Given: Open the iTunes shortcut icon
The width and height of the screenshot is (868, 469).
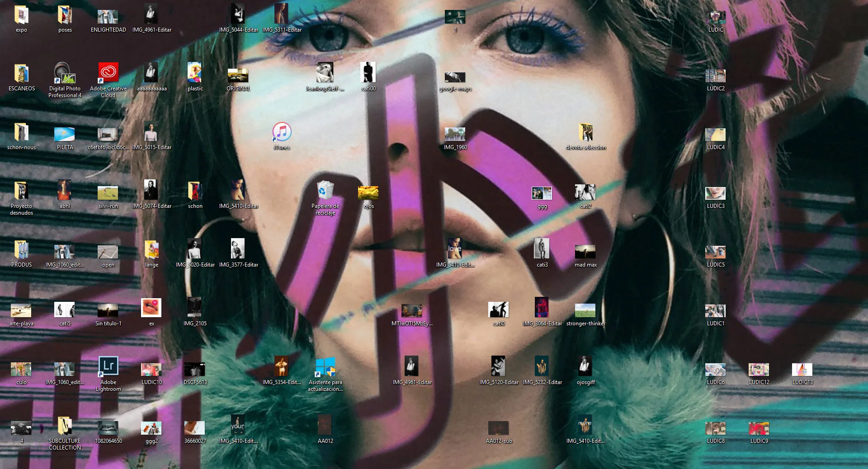Looking at the screenshot, I should click(x=282, y=131).
